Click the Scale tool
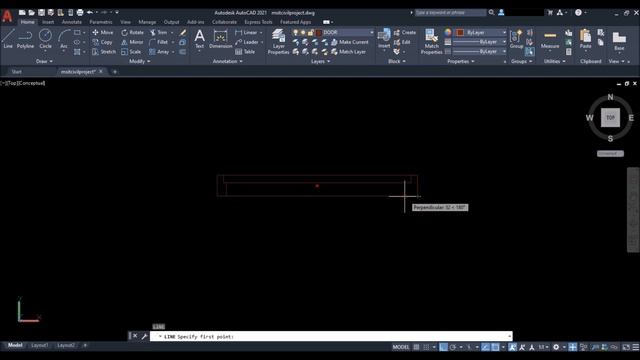Screen dimensions: 640x360 click(x=131, y=52)
